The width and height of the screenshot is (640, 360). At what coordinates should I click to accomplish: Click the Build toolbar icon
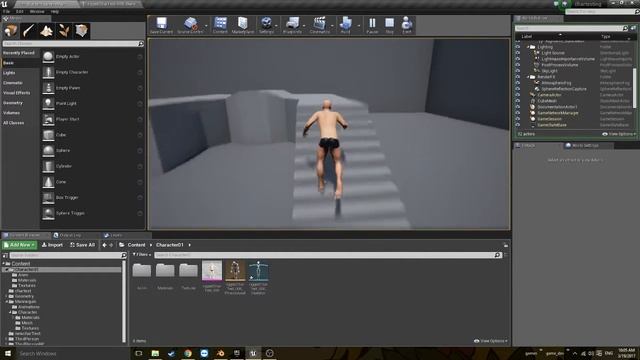point(345,25)
